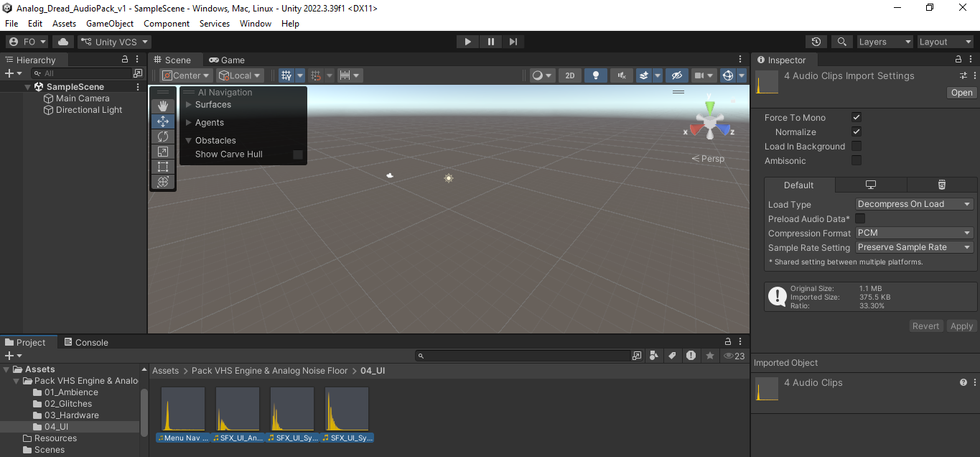Image resolution: width=980 pixels, height=457 pixels.
Task: Select the Scale tool
Action: click(x=163, y=152)
